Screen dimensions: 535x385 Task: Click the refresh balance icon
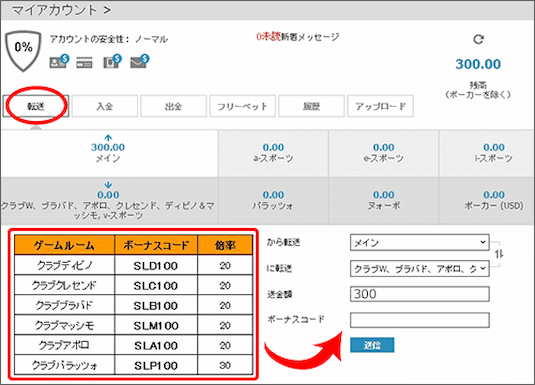(478, 39)
